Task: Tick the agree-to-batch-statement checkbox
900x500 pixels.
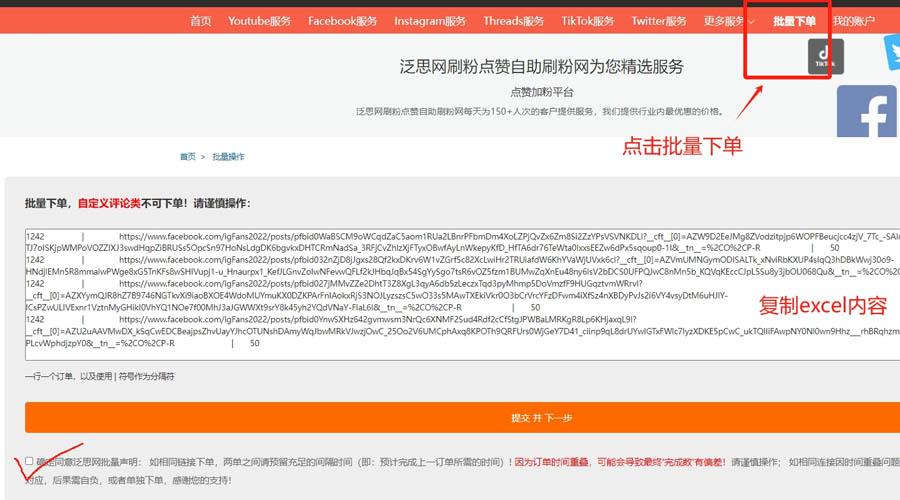Action: click(x=29, y=462)
